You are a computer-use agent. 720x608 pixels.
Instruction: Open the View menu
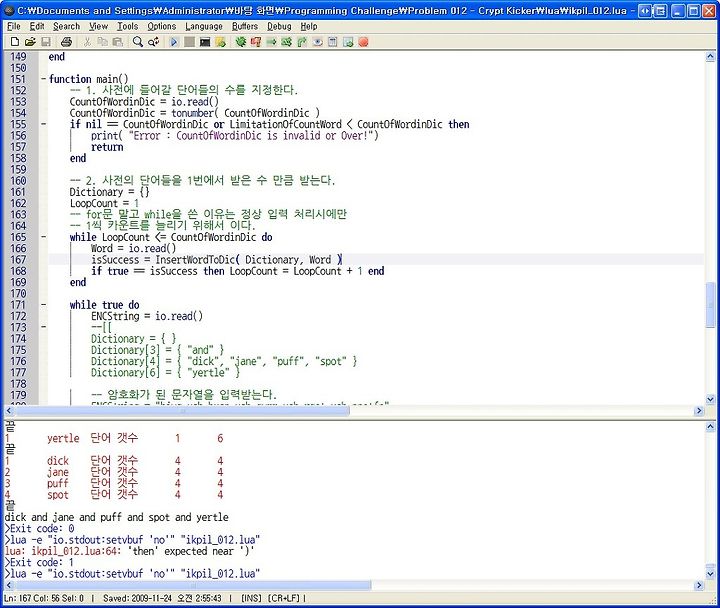(x=98, y=27)
